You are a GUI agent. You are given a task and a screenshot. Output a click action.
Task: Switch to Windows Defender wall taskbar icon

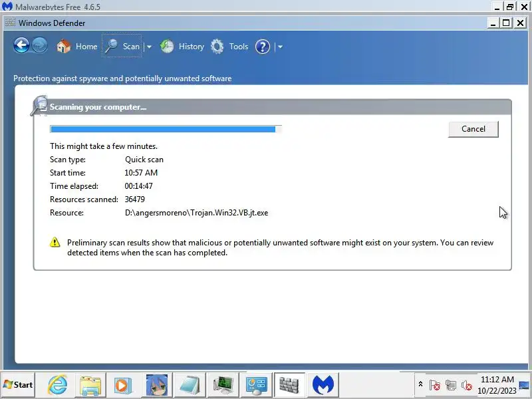point(289,385)
